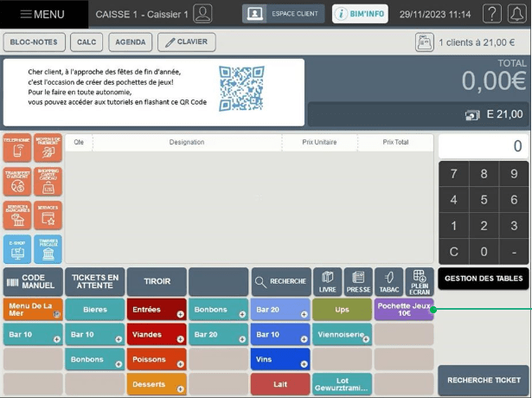Tap digit 7 on numeric keypad
Screen dimensions: 532x398
(x=453, y=174)
